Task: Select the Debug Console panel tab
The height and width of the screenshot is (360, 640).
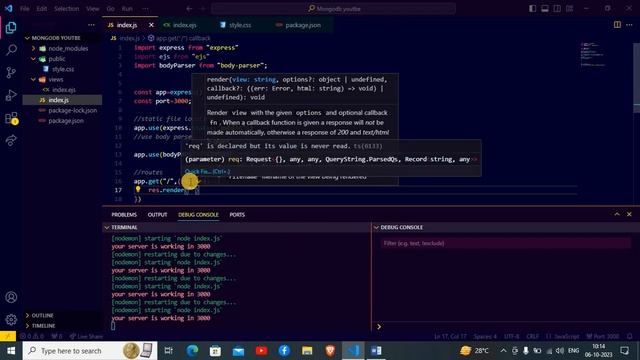Action: pos(198,215)
